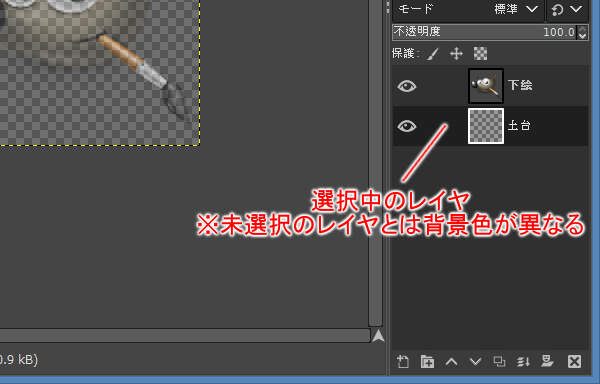
Task: Raise the selected layer one step
Action: (x=452, y=361)
